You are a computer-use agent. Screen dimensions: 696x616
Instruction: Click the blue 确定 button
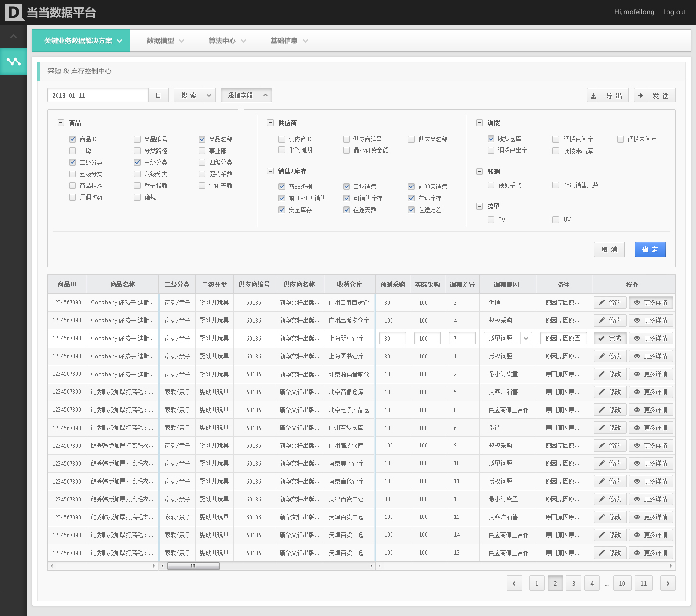[650, 249]
